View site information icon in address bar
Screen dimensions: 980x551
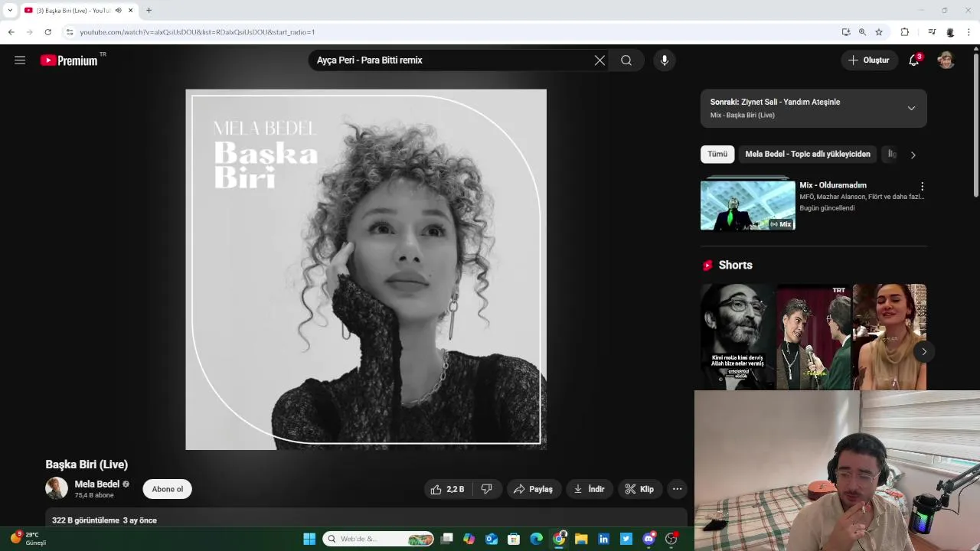click(x=70, y=32)
